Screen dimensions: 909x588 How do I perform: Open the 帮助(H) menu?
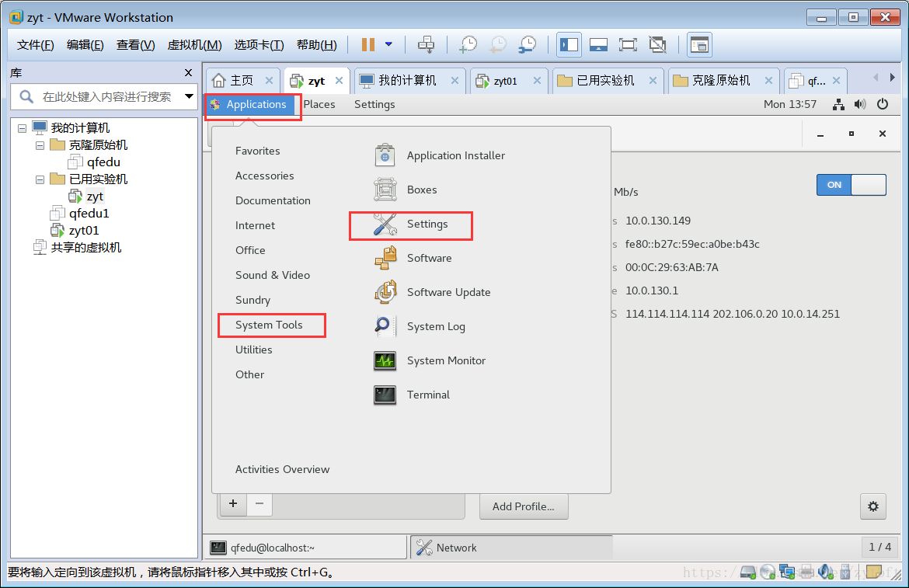coord(316,44)
